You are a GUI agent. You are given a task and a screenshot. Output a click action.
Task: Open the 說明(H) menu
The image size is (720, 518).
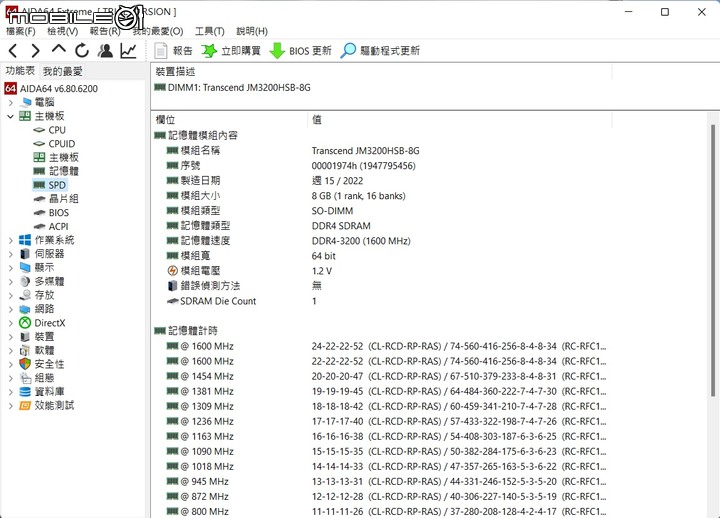tap(252, 31)
